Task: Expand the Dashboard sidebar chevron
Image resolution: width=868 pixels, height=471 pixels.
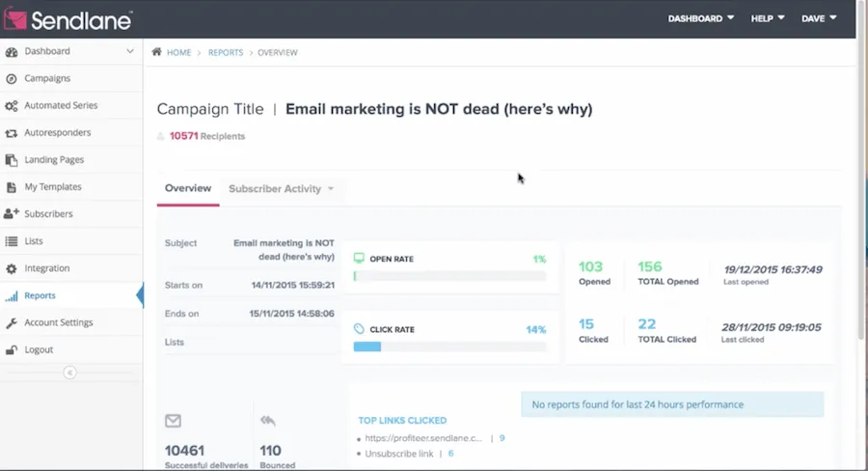Action: [129, 51]
